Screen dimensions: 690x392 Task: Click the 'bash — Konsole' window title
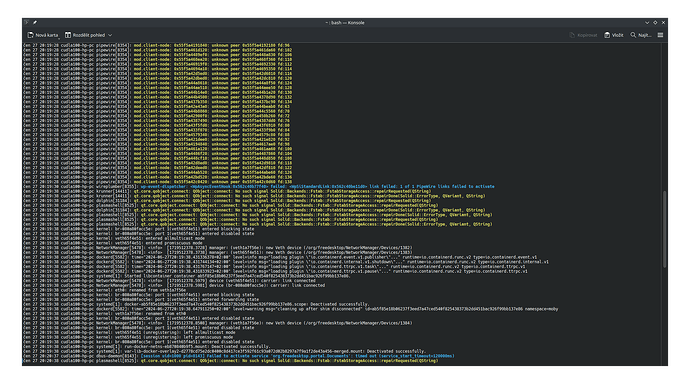[x=345, y=22]
